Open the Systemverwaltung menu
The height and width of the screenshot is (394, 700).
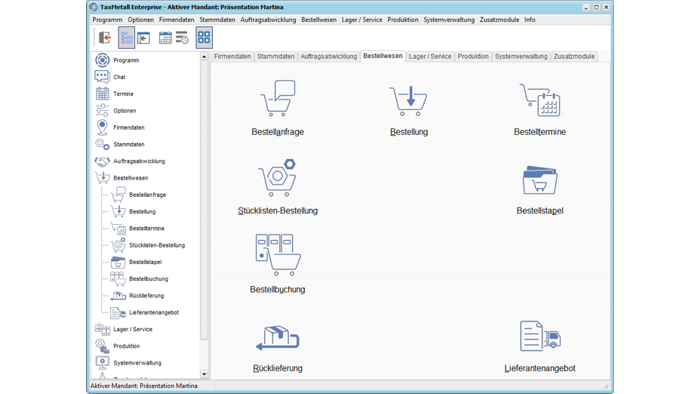(449, 20)
